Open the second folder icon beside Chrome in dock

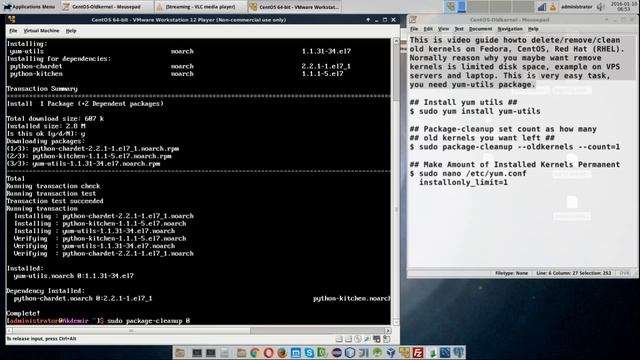(x=241, y=353)
